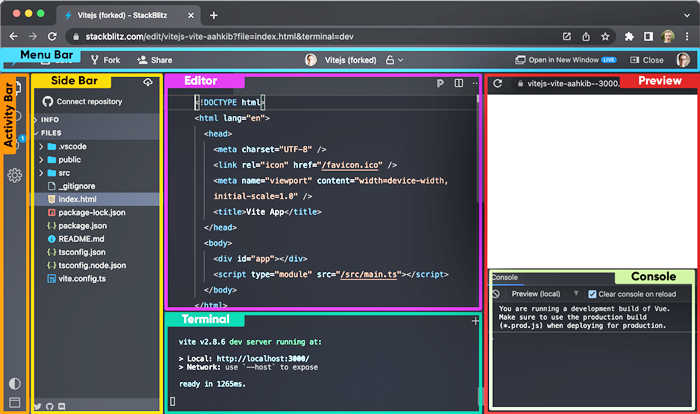
Task: Click the cloud upload icon in sidebar header
Action: (x=148, y=82)
